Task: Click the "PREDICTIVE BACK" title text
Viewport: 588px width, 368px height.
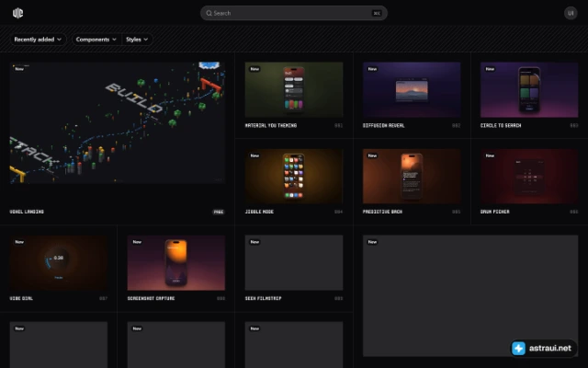Action: [x=382, y=212]
